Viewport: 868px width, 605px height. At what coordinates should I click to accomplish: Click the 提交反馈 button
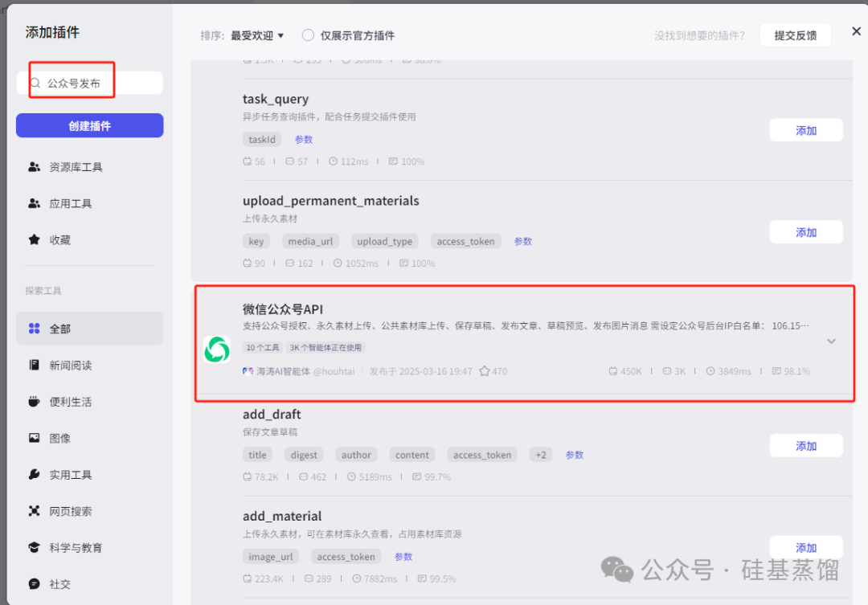point(796,35)
